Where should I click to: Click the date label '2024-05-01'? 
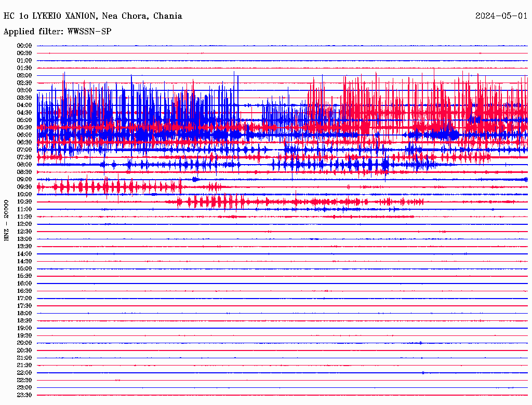click(x=501, y=16)
